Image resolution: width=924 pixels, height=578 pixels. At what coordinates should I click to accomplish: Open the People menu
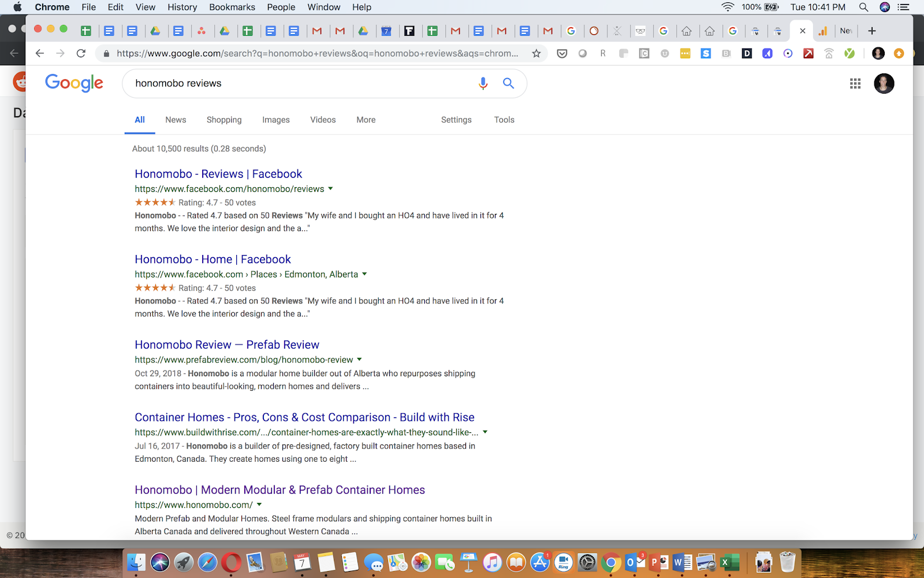tap(281, 7)
